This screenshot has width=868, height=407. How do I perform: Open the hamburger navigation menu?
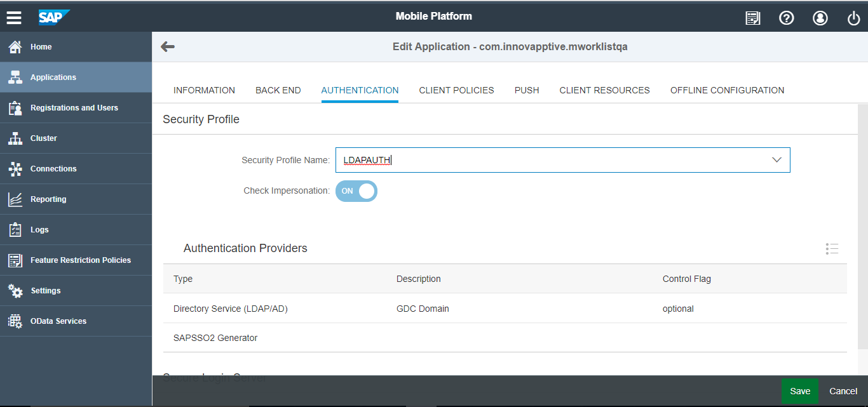(14, 17)
